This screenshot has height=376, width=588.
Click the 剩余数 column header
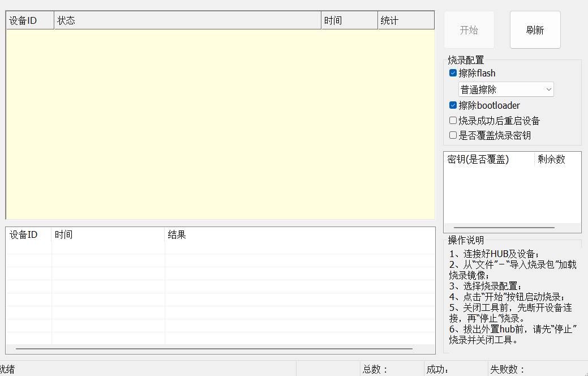tap(557, 159)
